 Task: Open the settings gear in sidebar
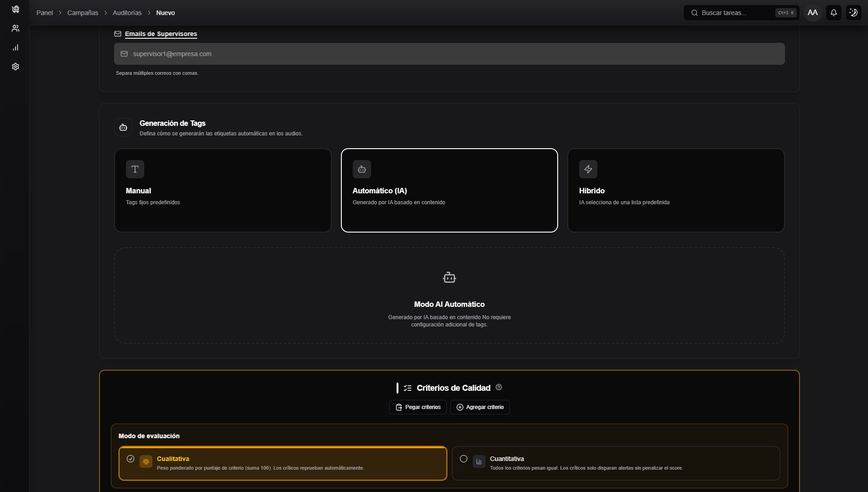point(16,67)
